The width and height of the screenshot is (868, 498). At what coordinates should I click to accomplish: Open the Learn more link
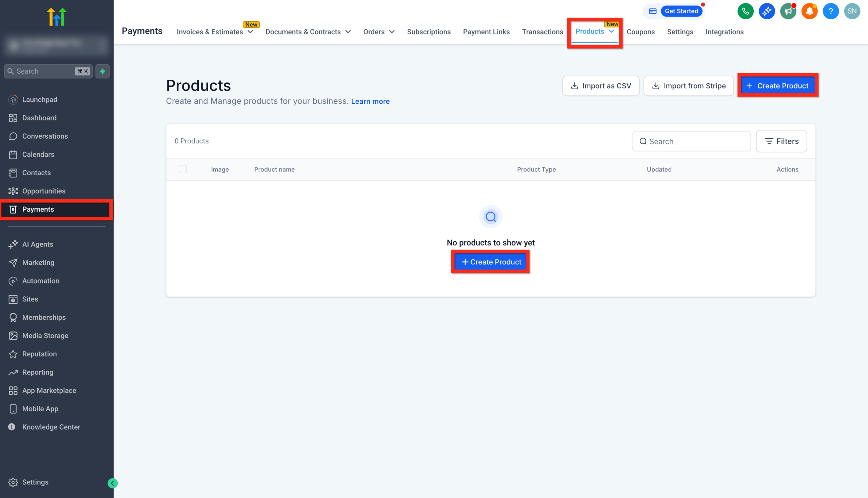370,101
